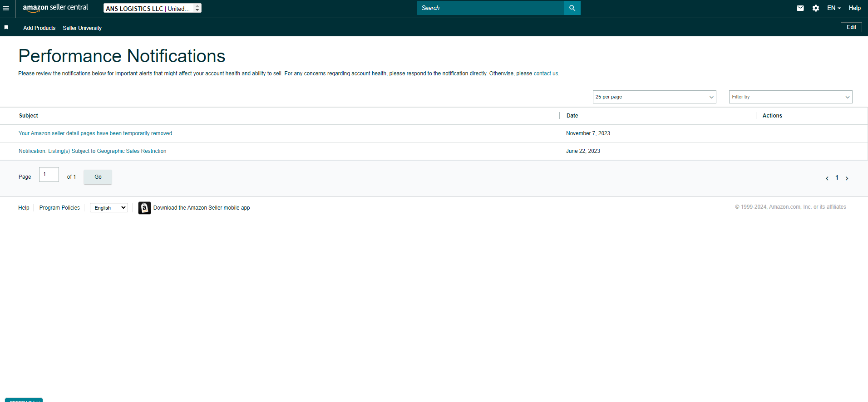The width and height of the screenshot is (868, 402).
Task: Open Add Products from bookmarks bar
Action: pyautogui.click(x=39, y=28)
